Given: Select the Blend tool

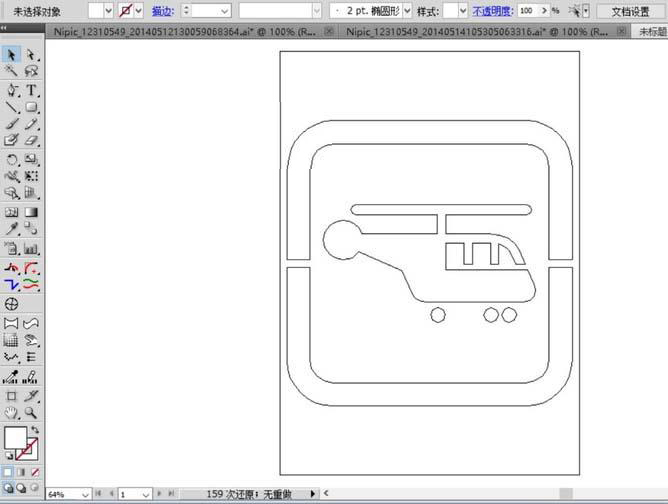Looking at the screenshot, I should pyautogui.click(x=31, y=229).
